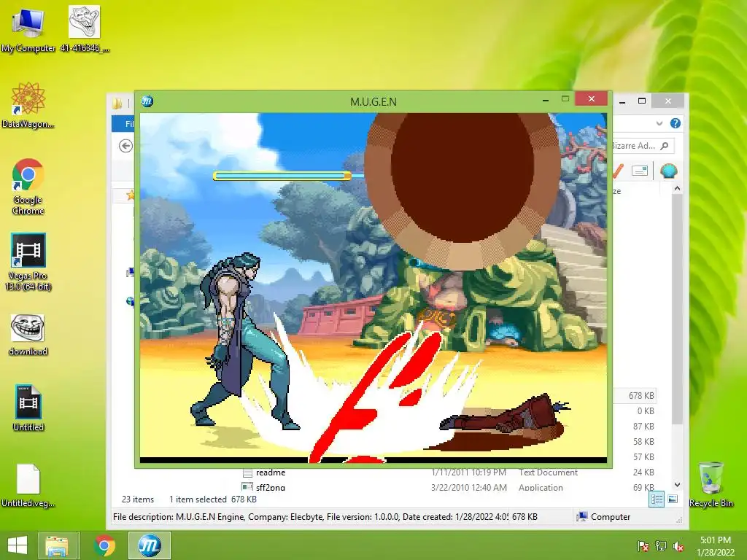Open the download troll face file on desktop
747x560 pixels.
[x=28, y=335]
